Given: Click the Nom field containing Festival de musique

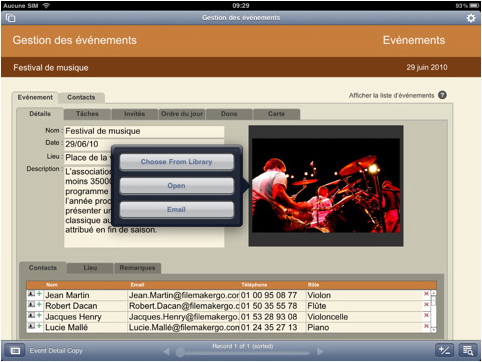Looking at the screenshot, I should point(144,131).
